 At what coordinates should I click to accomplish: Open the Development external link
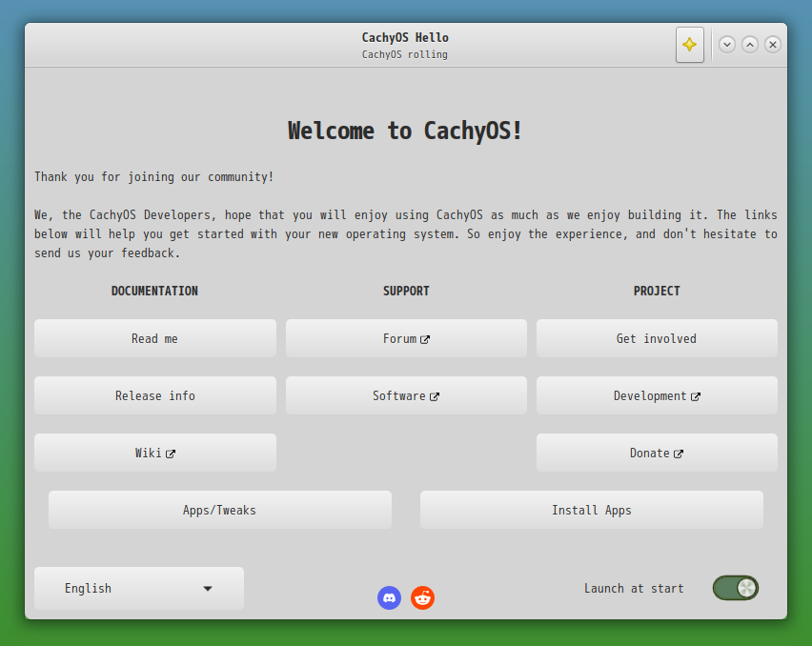(657, 395)
